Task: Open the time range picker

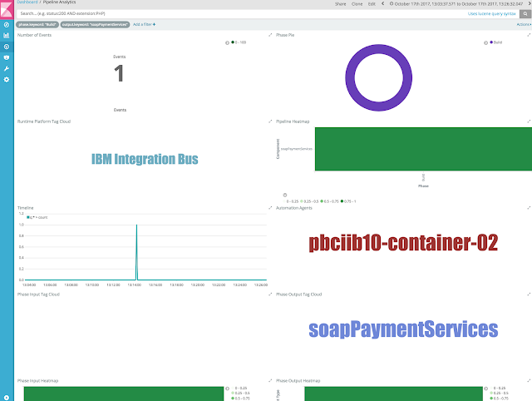Action: [x=456, y=3]
